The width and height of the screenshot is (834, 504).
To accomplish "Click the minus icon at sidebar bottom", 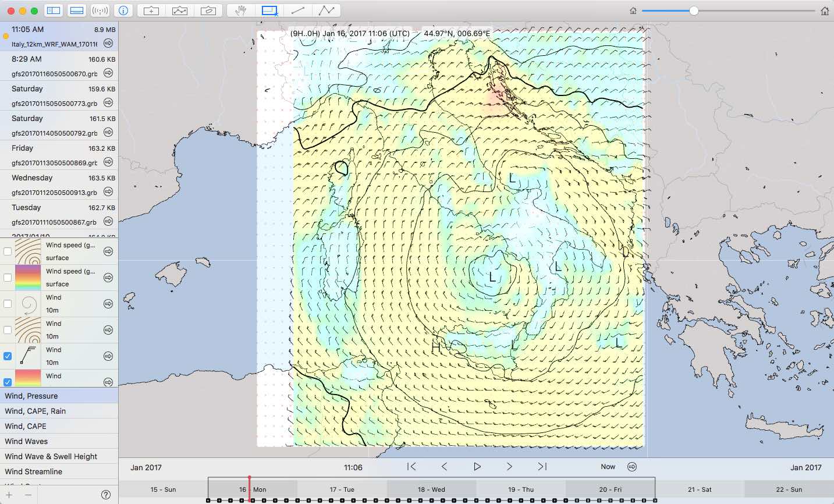I will point(28,495).
